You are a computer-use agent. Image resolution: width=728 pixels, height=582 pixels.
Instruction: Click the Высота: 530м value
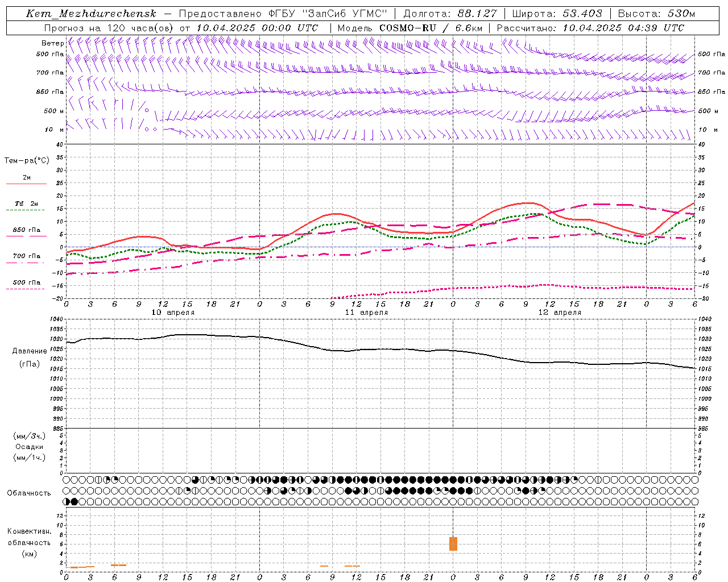pos(656,14)
